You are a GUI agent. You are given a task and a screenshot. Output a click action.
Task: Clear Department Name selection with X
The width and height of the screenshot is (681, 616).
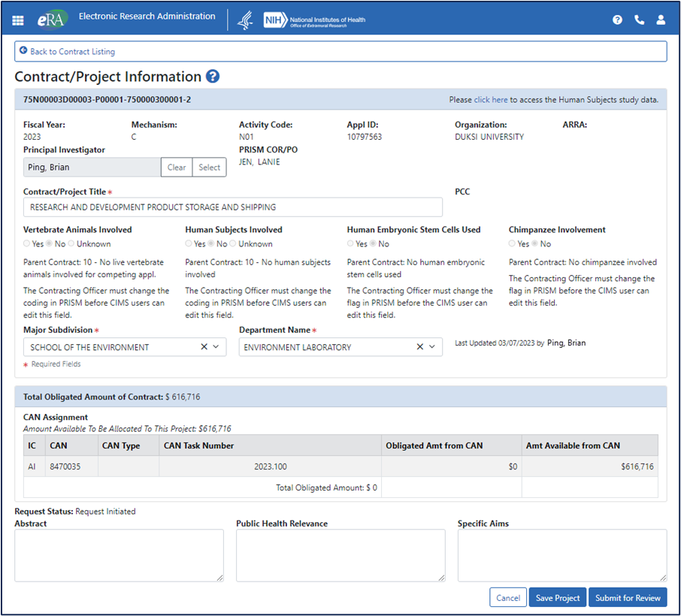[x=420, y=347]
